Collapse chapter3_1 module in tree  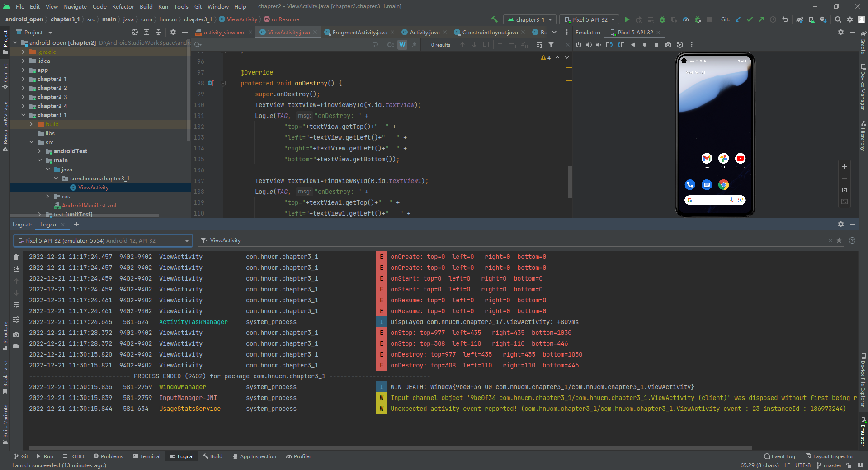tap(23, 115)
